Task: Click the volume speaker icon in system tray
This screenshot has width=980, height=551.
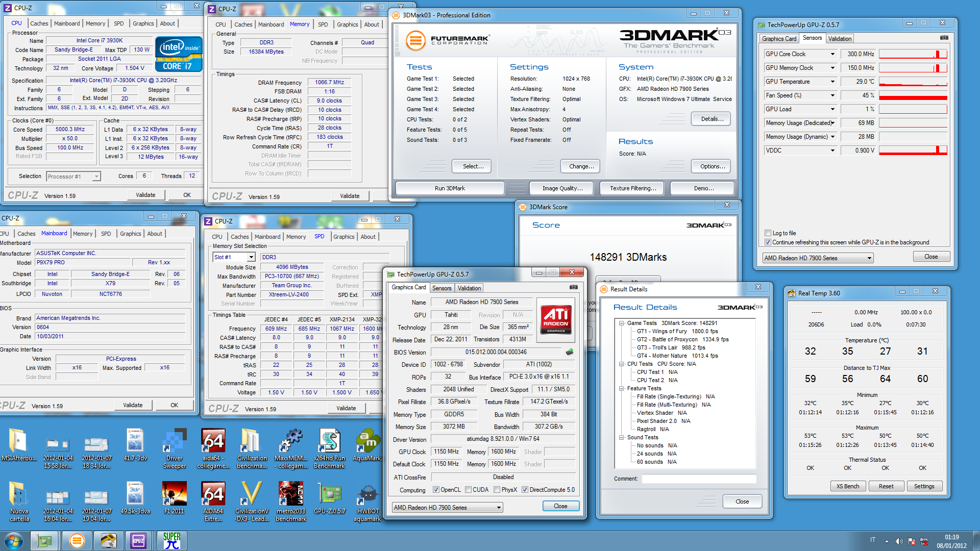Action: tap(899, 541)
